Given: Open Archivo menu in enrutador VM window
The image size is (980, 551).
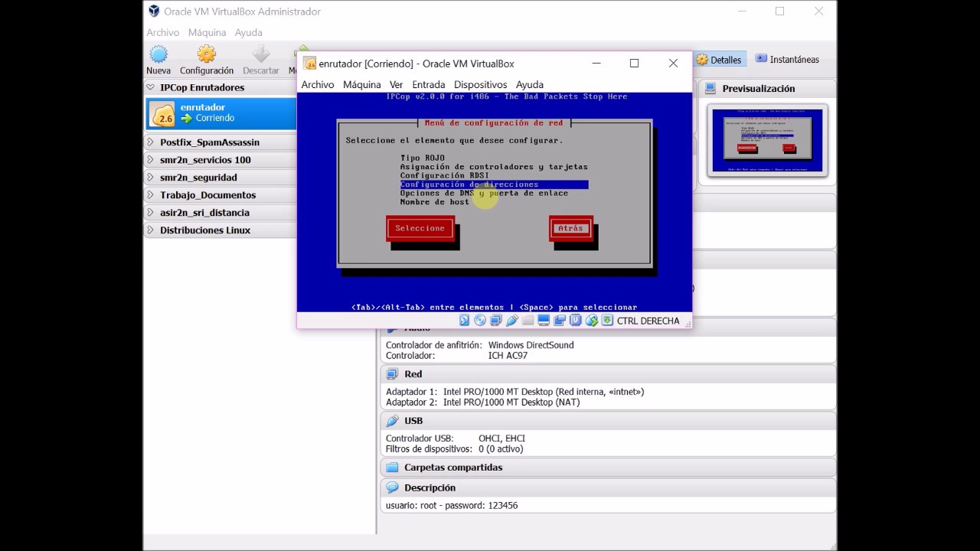Looking at the screenshot, I should 318,85.
